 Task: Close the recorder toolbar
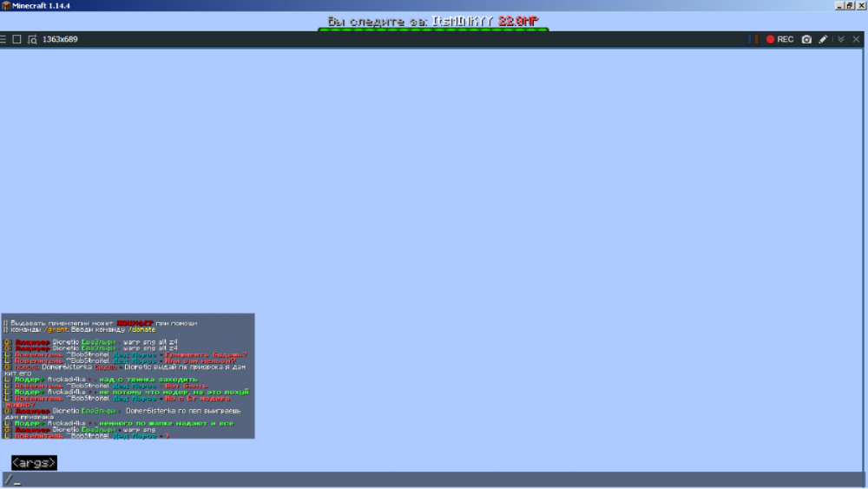[x=857, y=39]
